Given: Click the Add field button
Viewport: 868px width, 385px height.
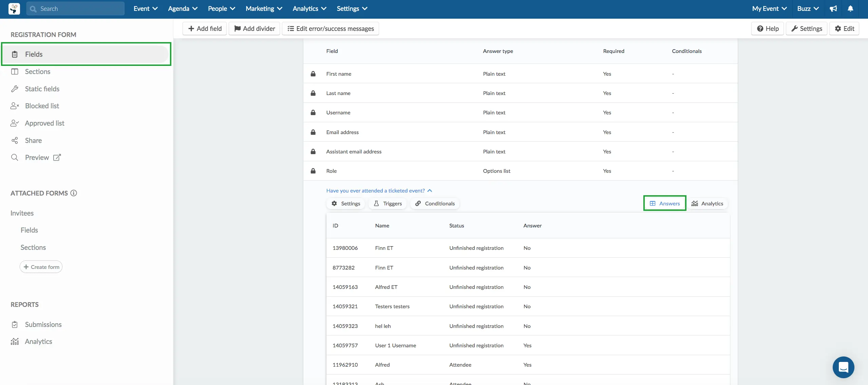Looking at the screenshot, I should tap(205, 29).
